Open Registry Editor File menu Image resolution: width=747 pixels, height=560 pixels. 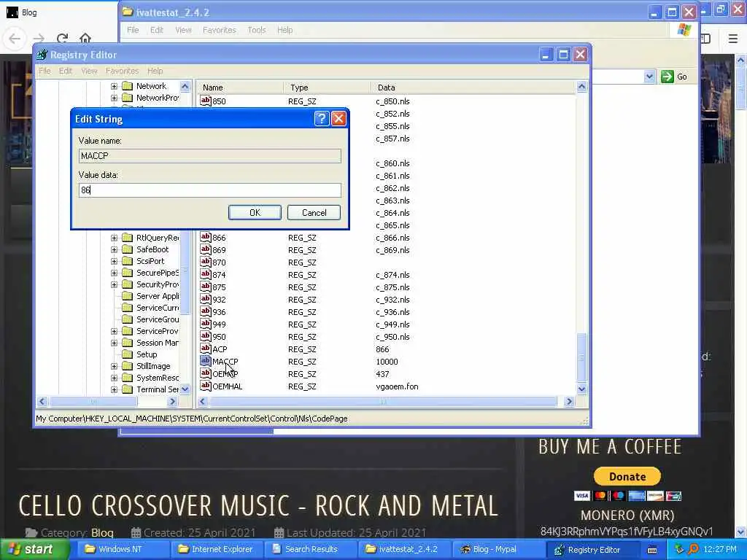tap(44, 71)
